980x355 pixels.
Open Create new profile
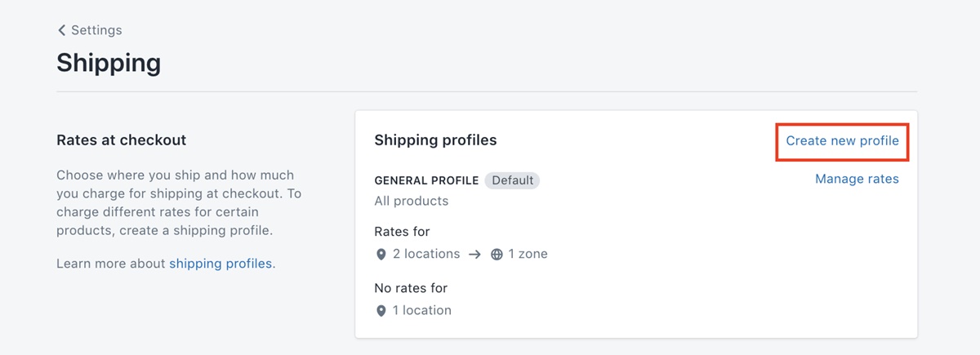pos(842,141)
